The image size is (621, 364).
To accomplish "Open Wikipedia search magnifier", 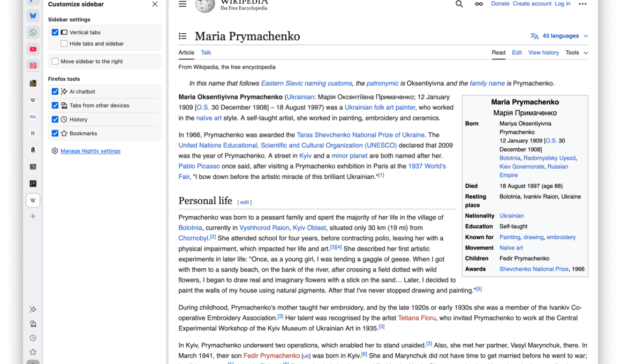I will 459,4.
